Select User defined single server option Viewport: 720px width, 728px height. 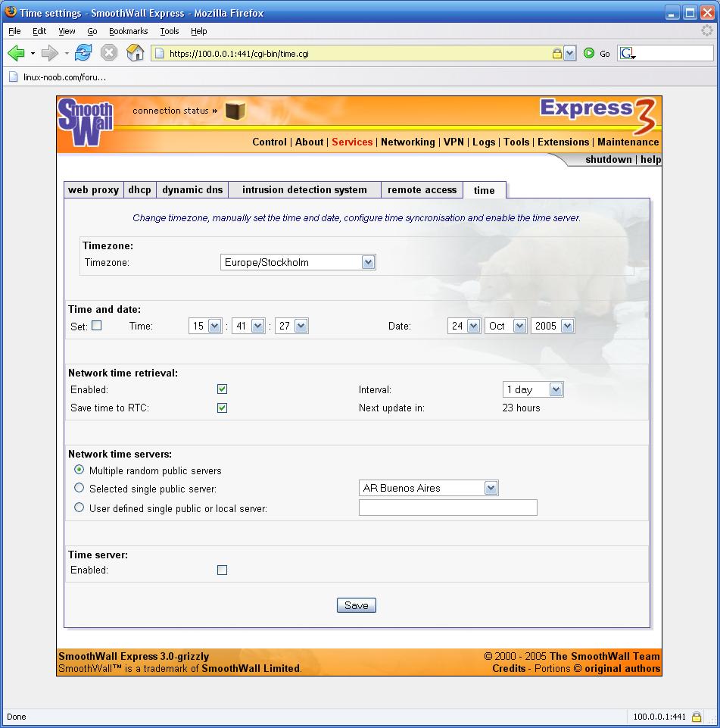(x=79, y=508)
